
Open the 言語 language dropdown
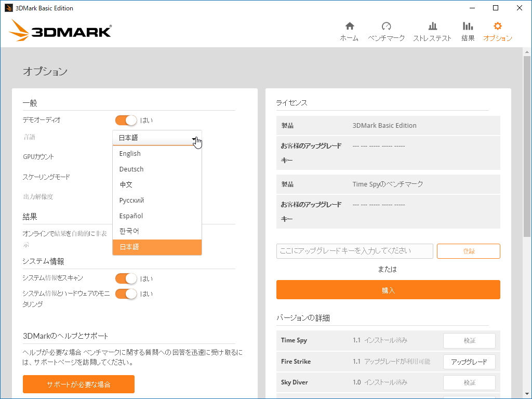tap(157, 138)
